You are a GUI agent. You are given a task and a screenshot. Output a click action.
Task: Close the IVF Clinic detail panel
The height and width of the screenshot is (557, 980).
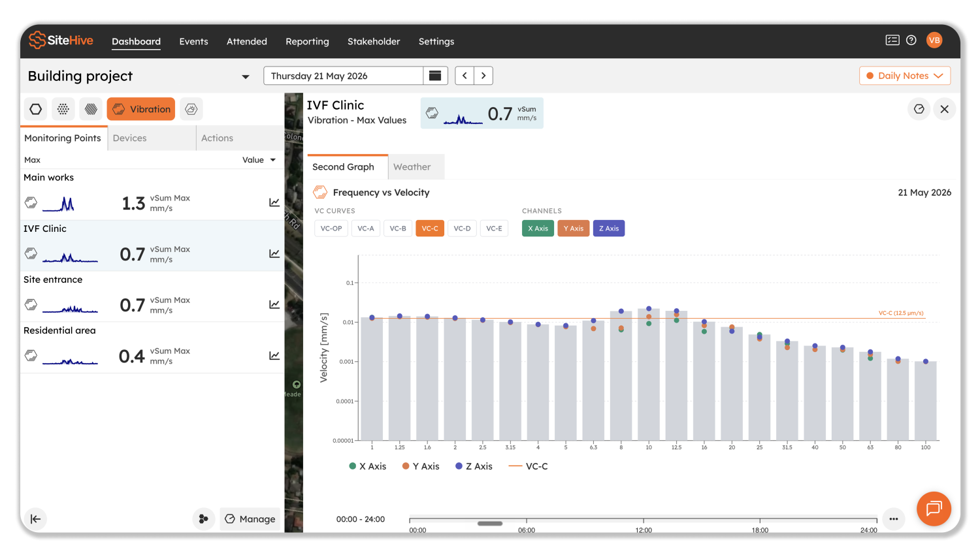(x=945, y=109)
